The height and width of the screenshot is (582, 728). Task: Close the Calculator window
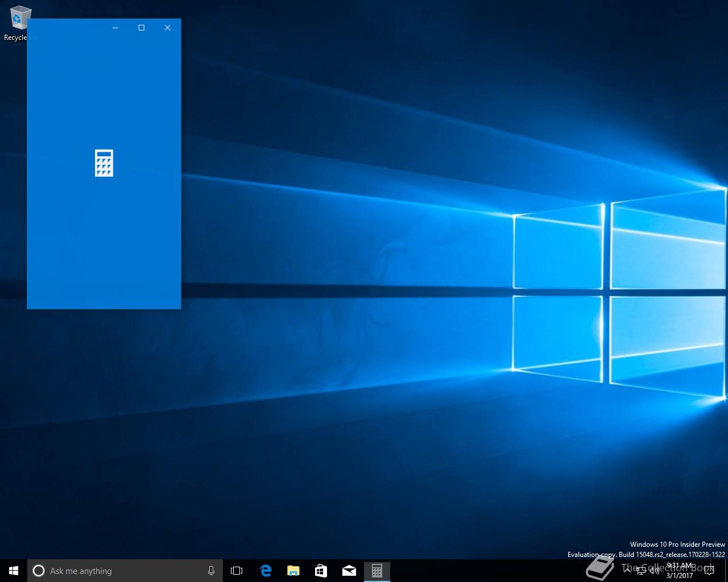click(168, 27)
